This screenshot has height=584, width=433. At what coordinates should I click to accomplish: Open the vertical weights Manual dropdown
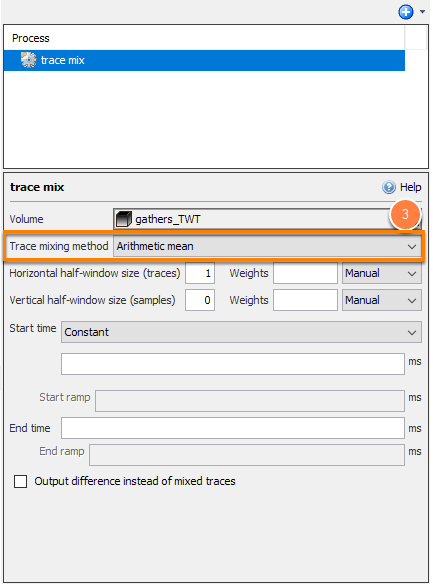(382, 300)
